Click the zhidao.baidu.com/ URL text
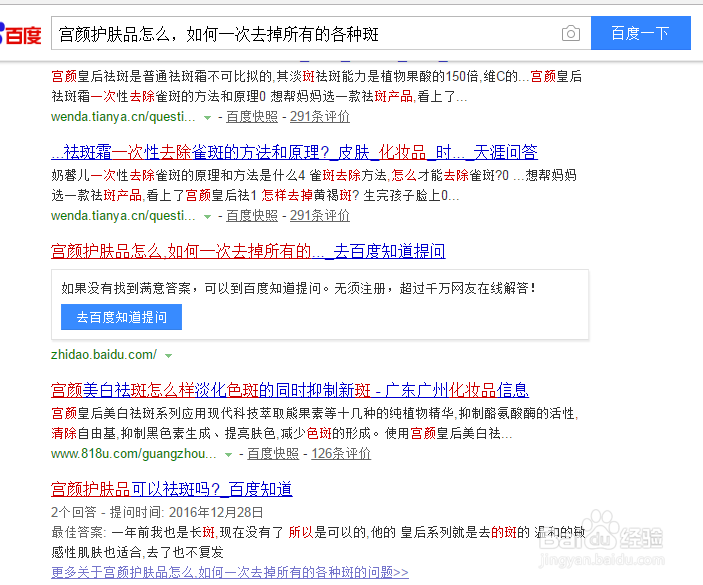Viewport: 703px width, 585px height. click(x=104, y=355)
